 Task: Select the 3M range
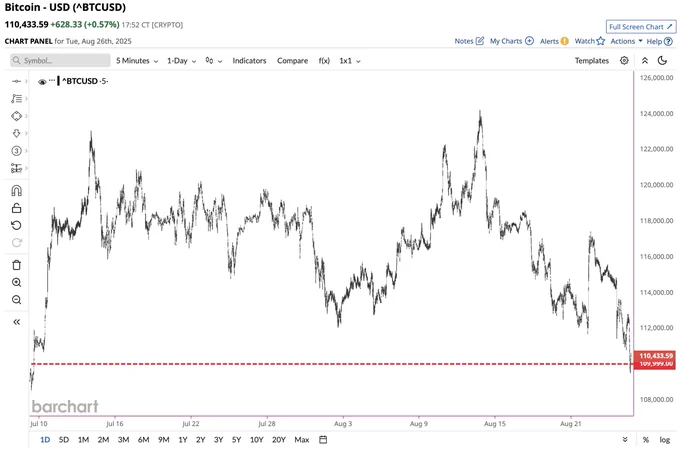coord(124,440)
